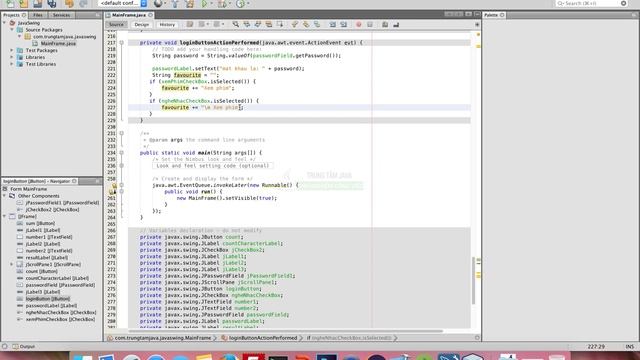Click the Uncomment code icon
The image size is (640, 360).
(396, 24)
